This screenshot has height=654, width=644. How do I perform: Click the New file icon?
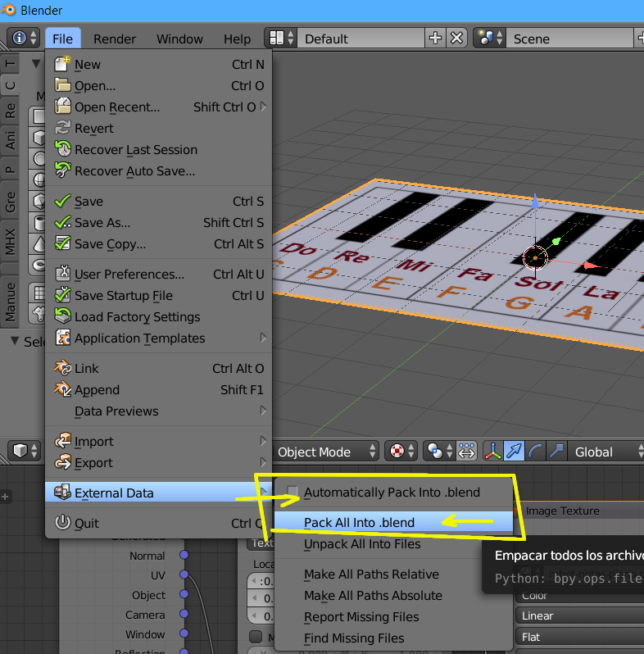tap(62, 64)
